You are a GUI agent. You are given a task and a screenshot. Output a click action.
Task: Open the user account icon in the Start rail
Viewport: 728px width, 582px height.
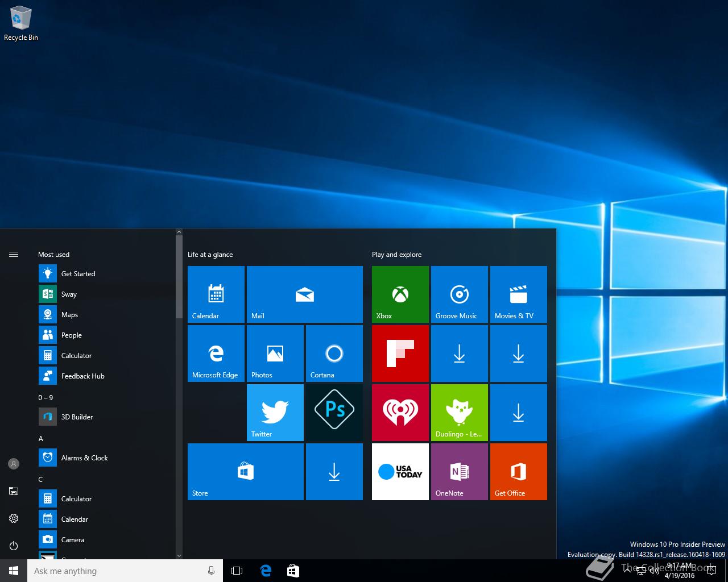click(x=14, y=464)
